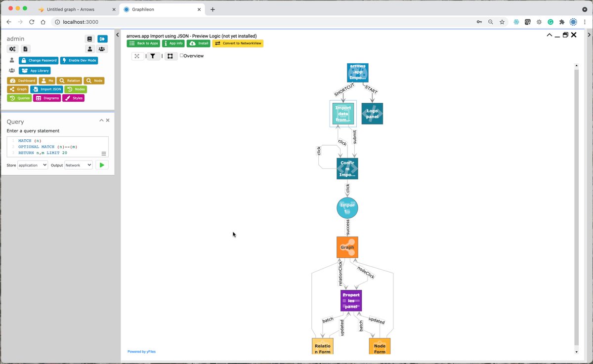This screenshot has width=593, height=364.
Task: Open the Nodes history shortcut
Action: click(x=76, y=89)
